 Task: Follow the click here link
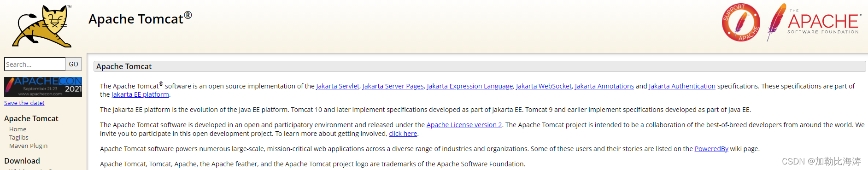(403, 134)
